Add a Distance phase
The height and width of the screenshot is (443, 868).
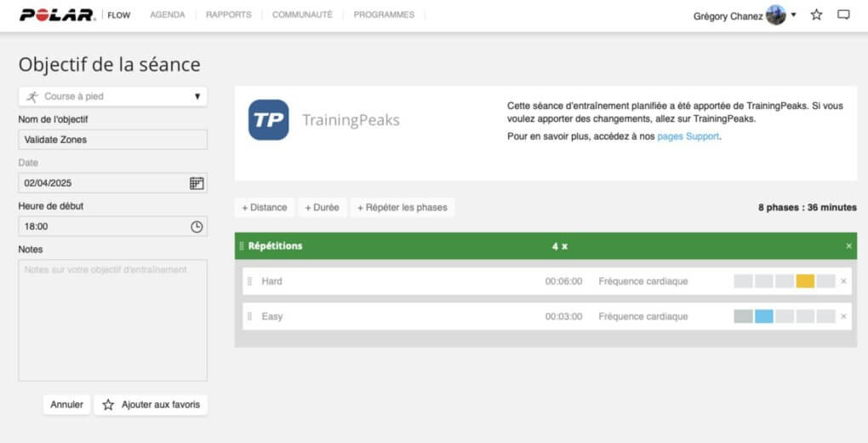(x=265, y=207)
